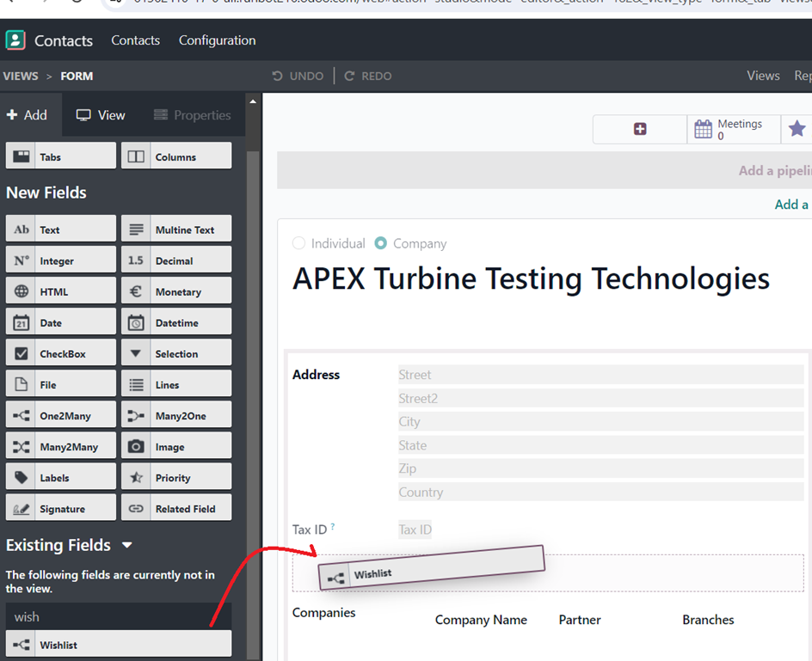Switch to the View tab
The width and height of the screenshot is (812, 661).
click(x=101, y=115)
